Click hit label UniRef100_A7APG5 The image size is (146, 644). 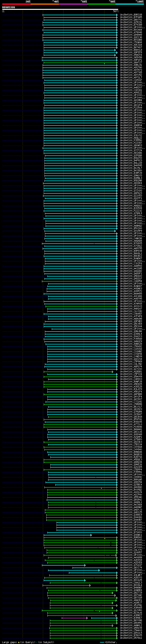coord(131,304)
